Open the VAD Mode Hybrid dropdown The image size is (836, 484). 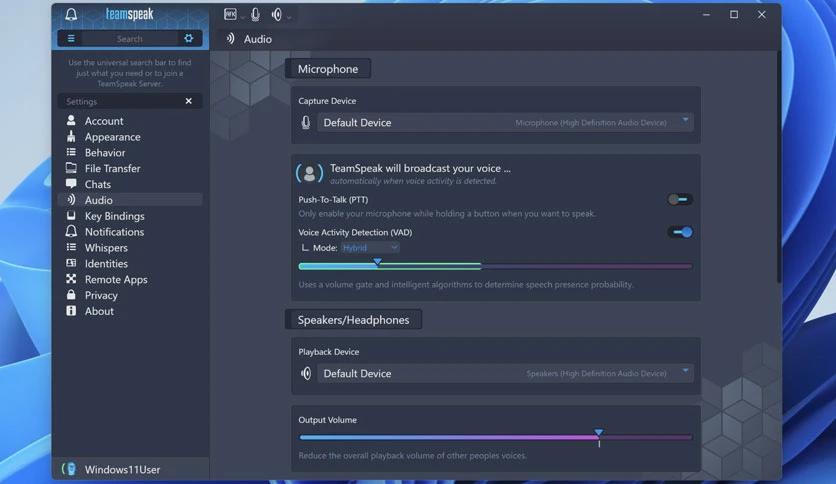tap(370, 248)
